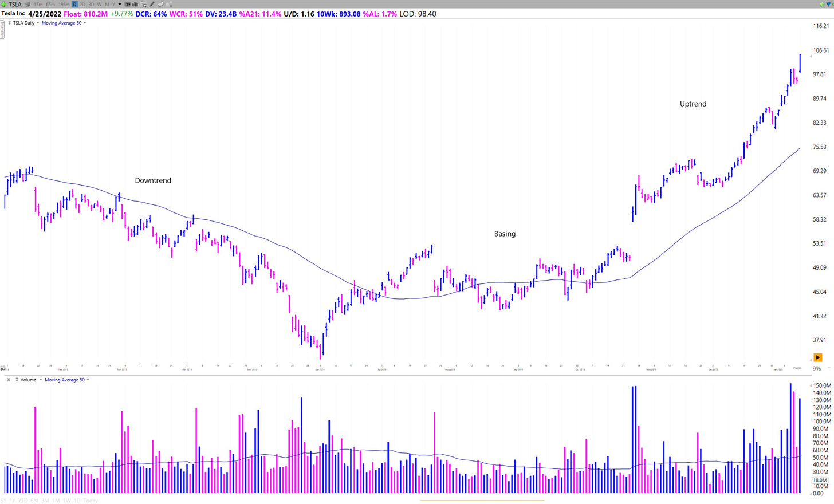Viewport: 834px width, 504px height.
Task: Click the orange play button on price axis
Action: pos(817,357)
